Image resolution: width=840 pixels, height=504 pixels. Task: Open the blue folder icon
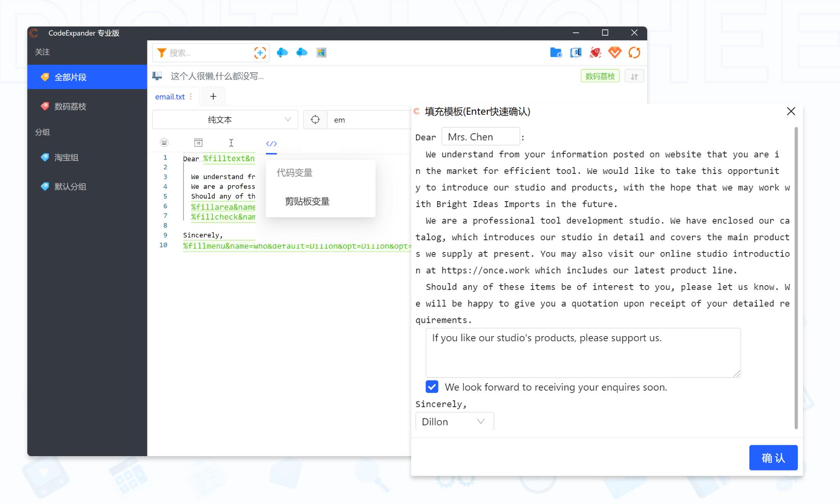click(556, 53)
